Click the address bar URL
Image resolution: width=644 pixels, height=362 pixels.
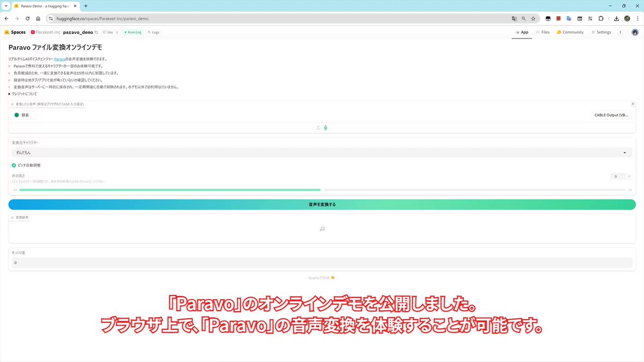[102, 18]
